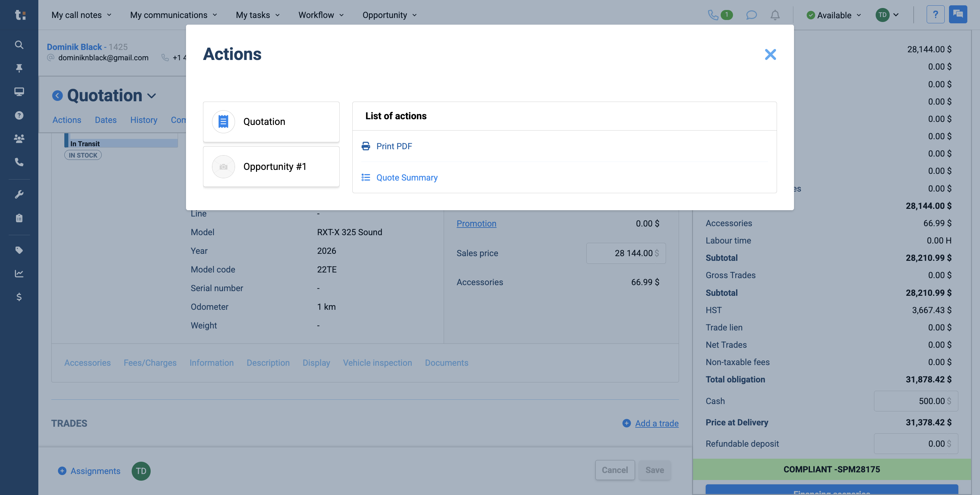Open the notifications bell
The width and height of the screenshot is (980, 495).
[x=775, y=15]
